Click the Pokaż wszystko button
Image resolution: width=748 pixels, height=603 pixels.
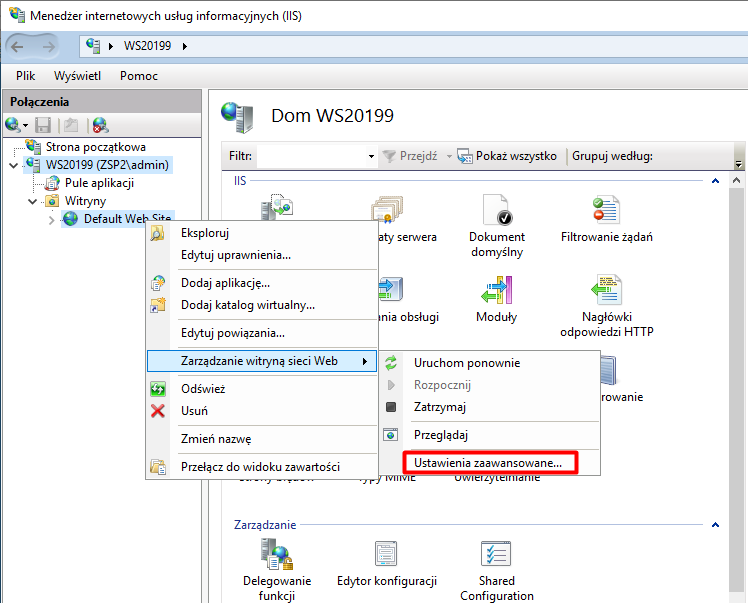click(507, 156)
